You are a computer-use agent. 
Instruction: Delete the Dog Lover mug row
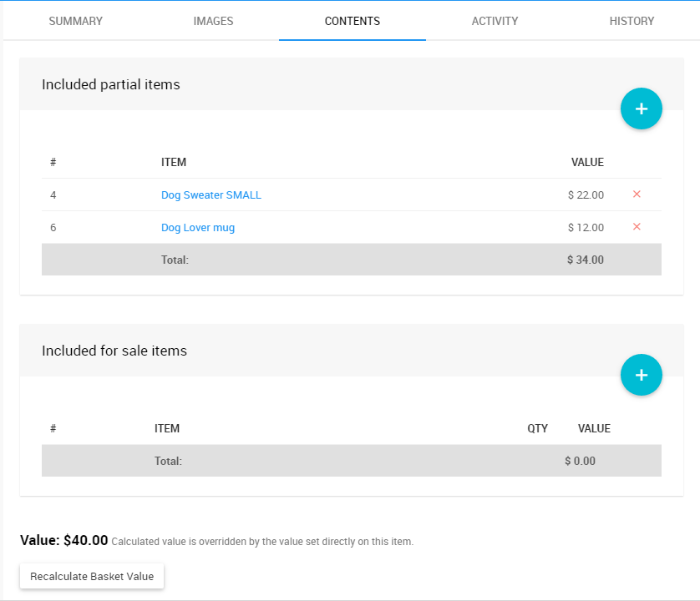(637, 227)
